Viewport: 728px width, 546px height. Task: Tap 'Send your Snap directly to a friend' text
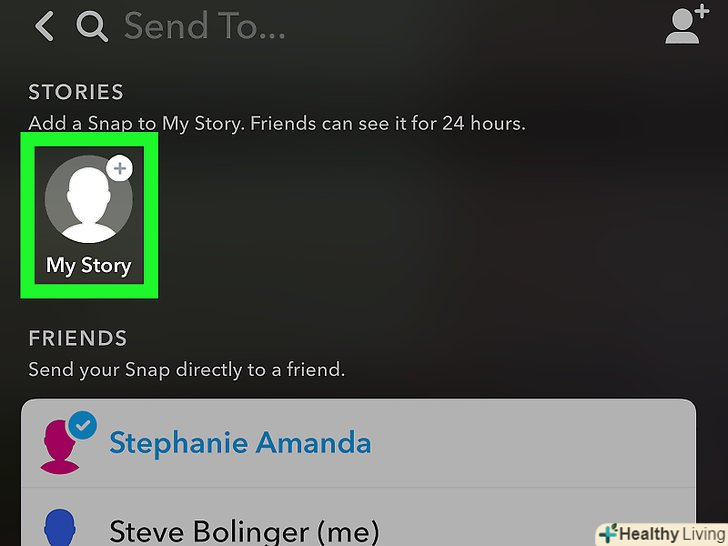coord(187,370)
